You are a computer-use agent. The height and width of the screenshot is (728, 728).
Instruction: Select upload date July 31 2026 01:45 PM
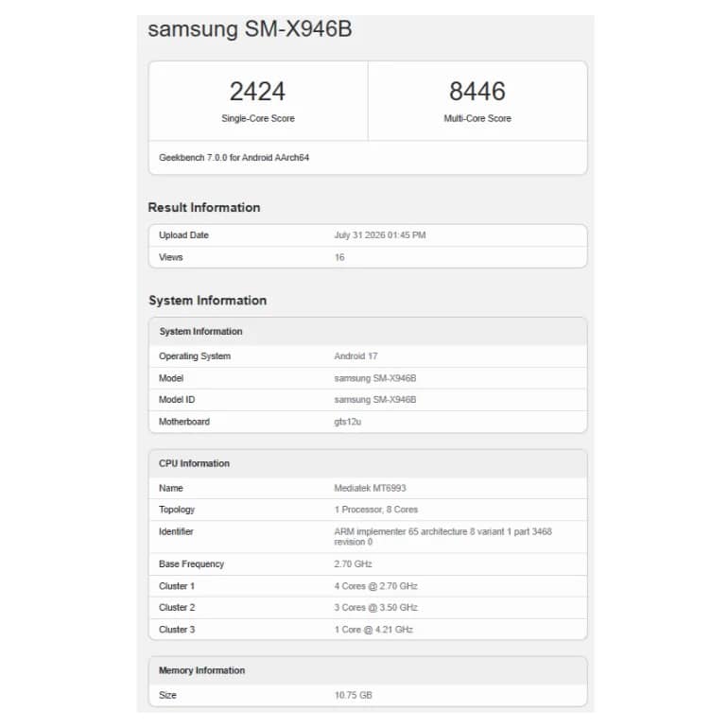coord(380,235)
